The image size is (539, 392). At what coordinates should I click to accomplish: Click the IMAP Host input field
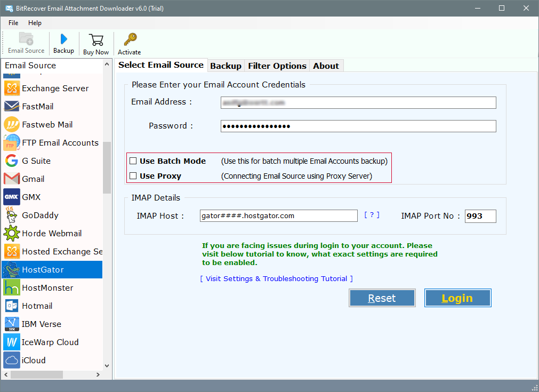coord(278,215)
